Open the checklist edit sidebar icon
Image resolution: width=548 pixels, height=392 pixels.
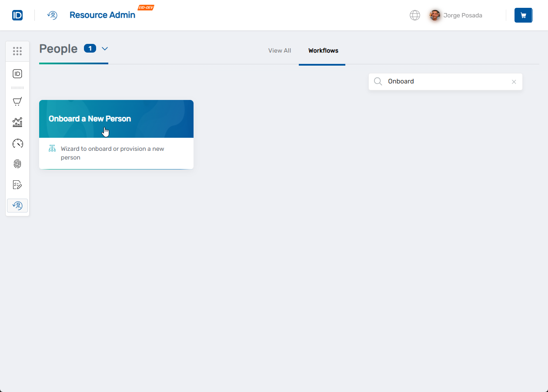(17, 185)
